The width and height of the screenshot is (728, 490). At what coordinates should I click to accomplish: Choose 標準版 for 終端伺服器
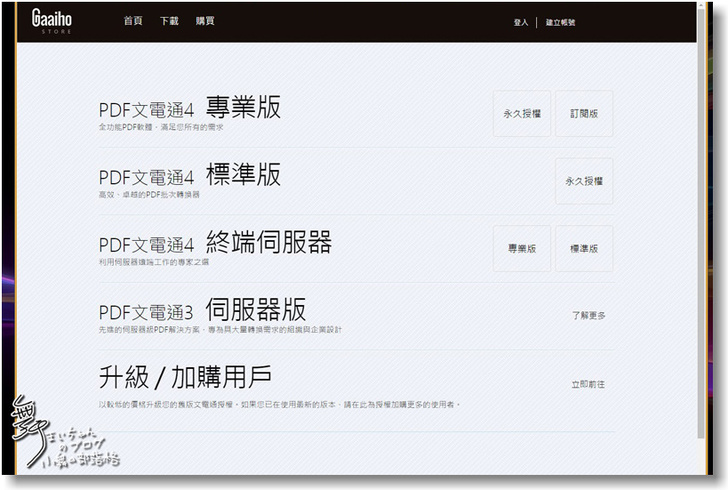point(584,248)
